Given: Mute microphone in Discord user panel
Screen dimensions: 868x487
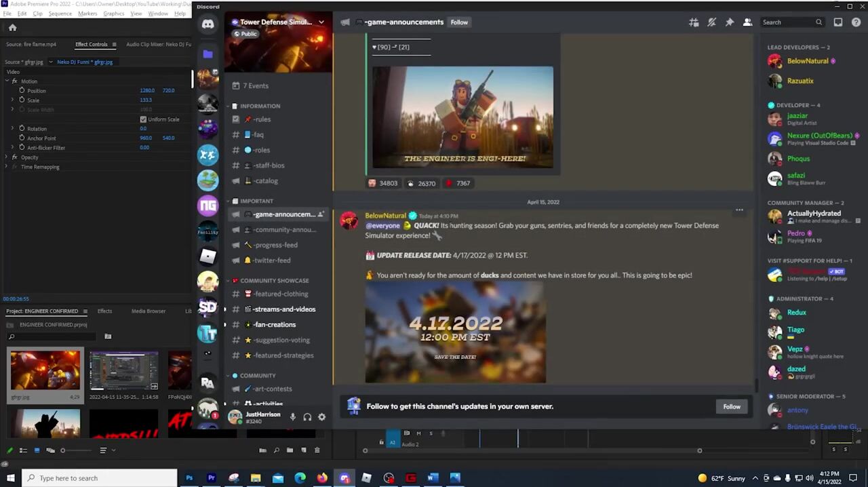Looking at the screenshot, I should tap(293, 417).
